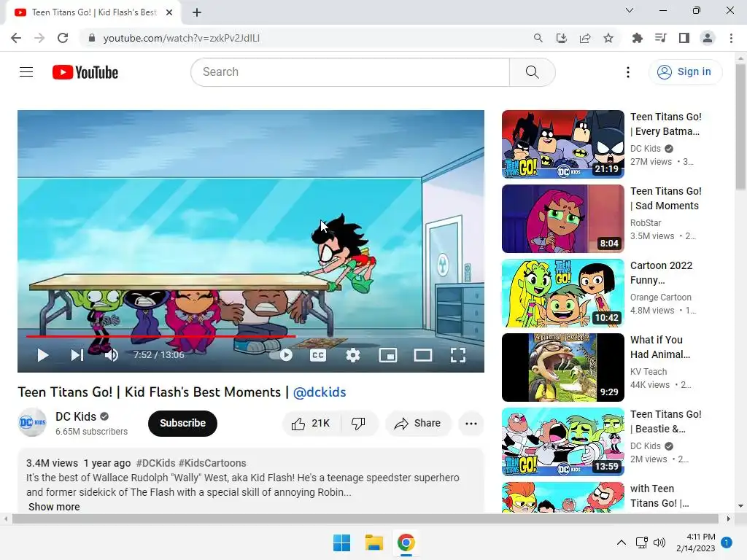Close the Teen Titans Go! tab

pyautogui.click(x=169, y=12)
